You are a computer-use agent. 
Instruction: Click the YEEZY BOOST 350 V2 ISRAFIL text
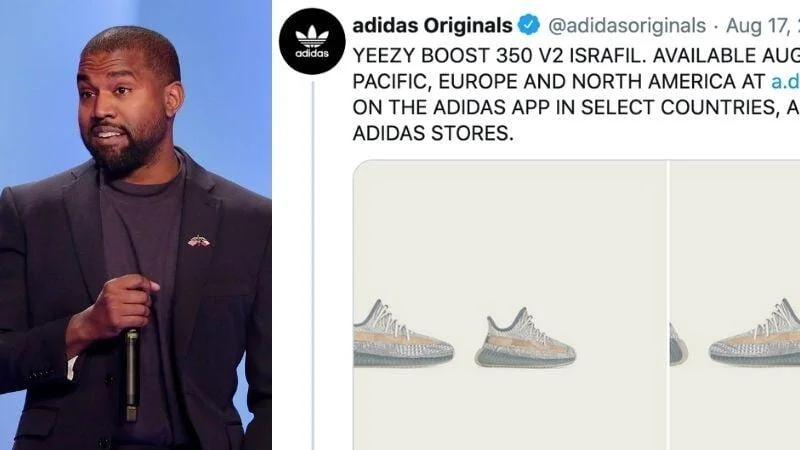click(x=496, y=56)
